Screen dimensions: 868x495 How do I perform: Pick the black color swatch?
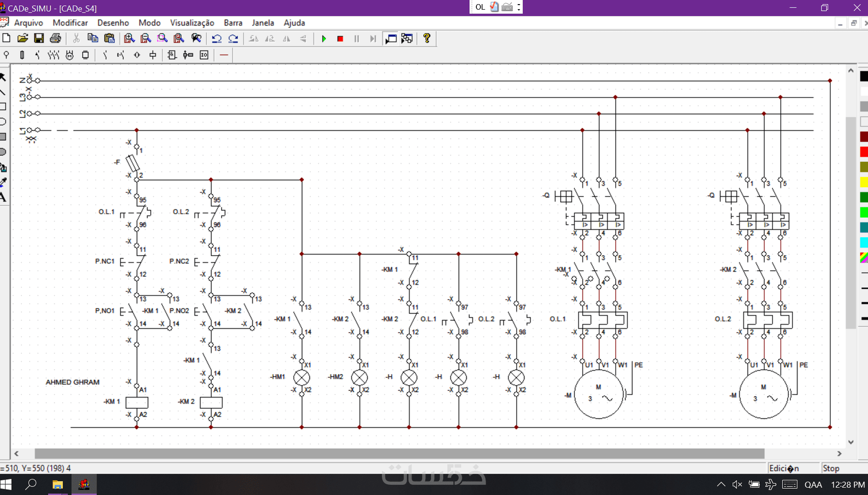[864, 77]
